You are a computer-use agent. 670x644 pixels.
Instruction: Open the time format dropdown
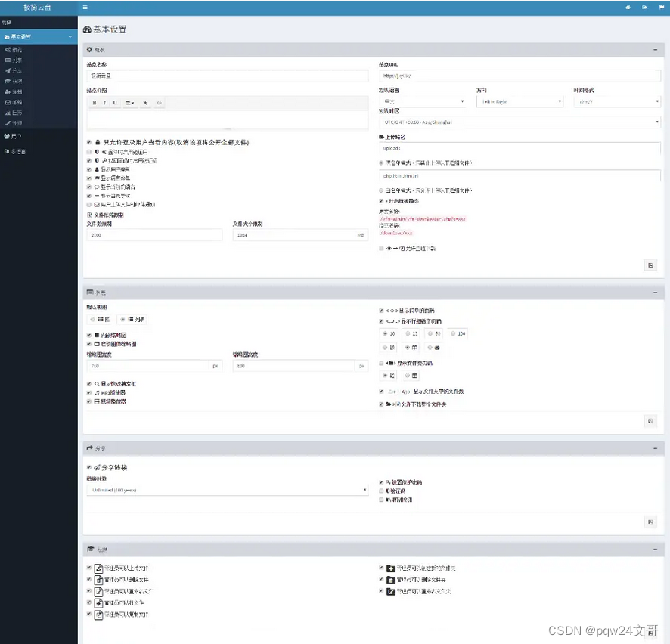(x=617, y=101)
